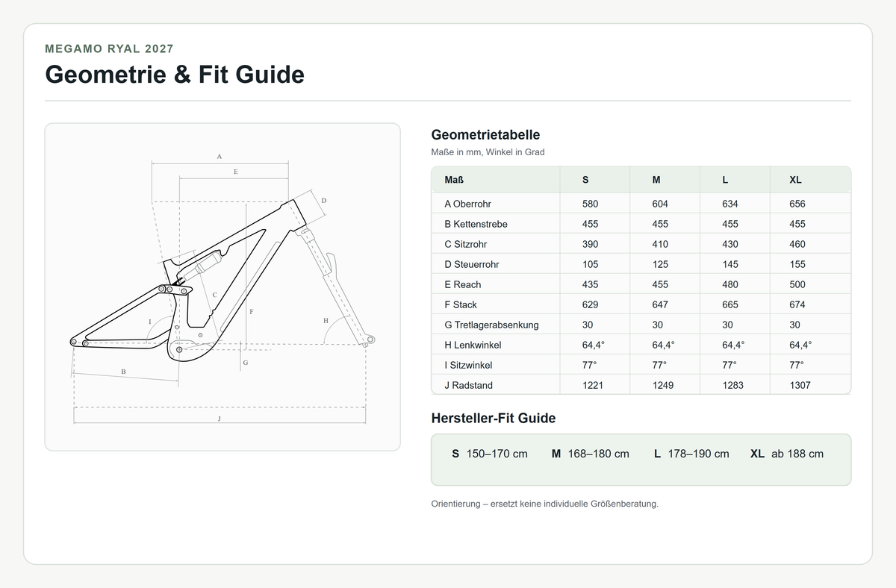Click the 'Maße in mm, Winkel in Grad' note
Viewport: 896px width, 588px height.
click(488, 152)
